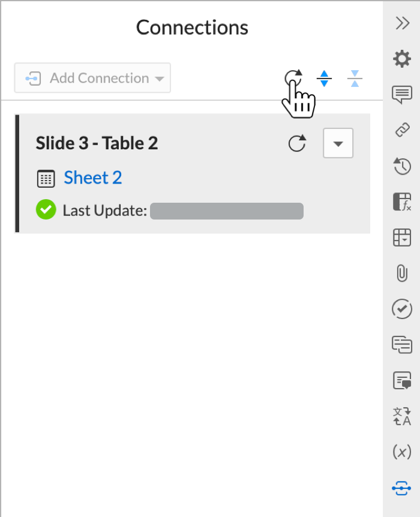The height and width of the screenshot is (517, 420).
Task: Open the table dropdown grid icon
Action: point(402,238)
